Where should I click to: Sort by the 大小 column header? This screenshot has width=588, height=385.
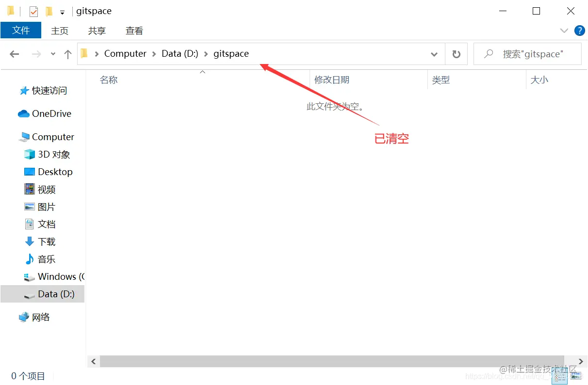click(x=539, y=80)
